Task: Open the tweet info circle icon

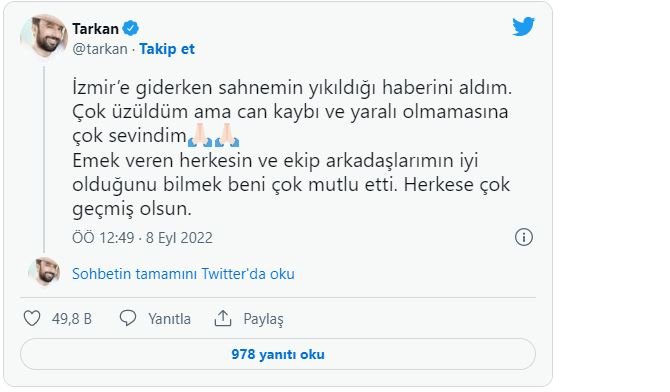Action: coord(523,237)
